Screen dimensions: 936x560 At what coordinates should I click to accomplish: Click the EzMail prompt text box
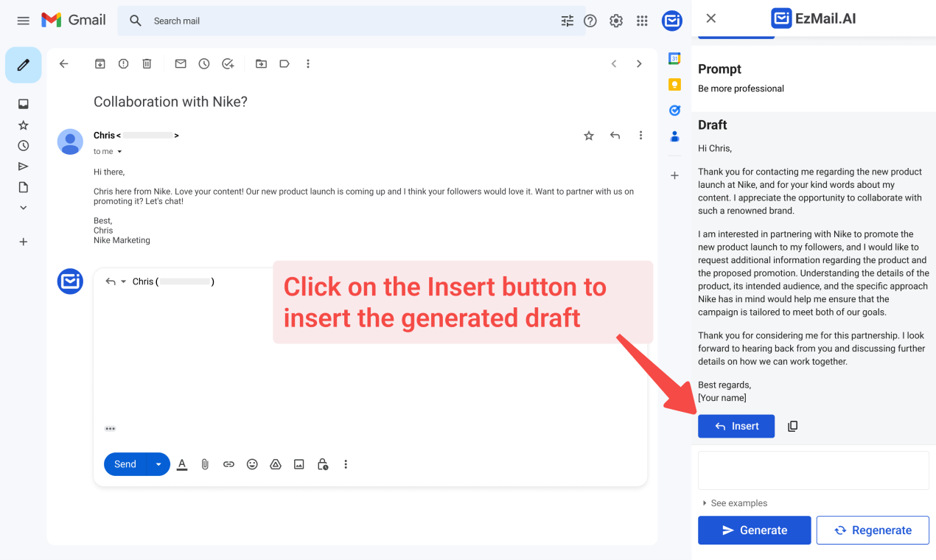click(814, 470)
